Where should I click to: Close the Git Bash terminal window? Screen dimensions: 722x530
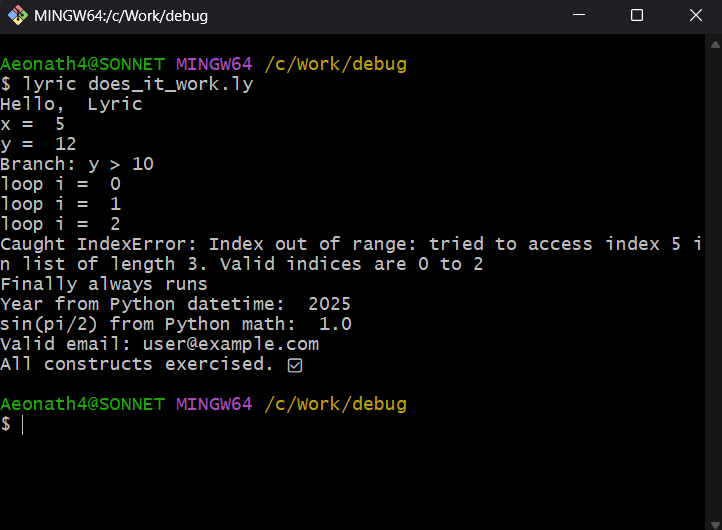696,16
